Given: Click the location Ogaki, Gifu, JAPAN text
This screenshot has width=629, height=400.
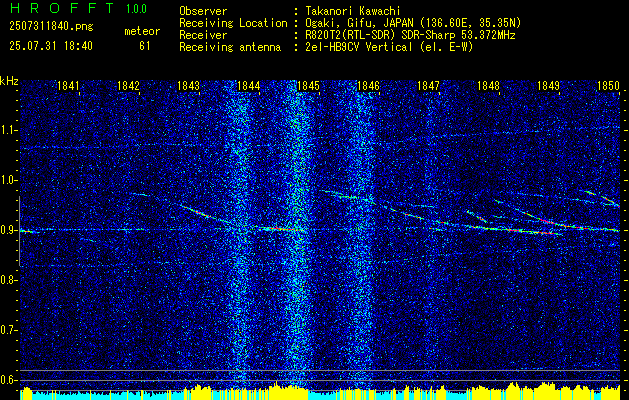Looking at the screenshot, I should [x=413, y=23].
